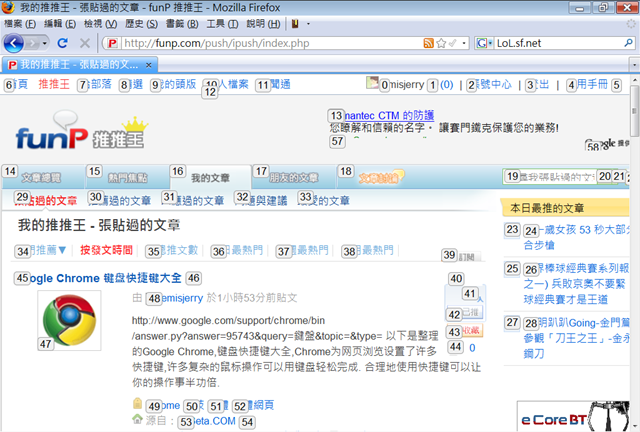Open Google Chrome 键盘快捷键大全 article title

click(98, 278)
